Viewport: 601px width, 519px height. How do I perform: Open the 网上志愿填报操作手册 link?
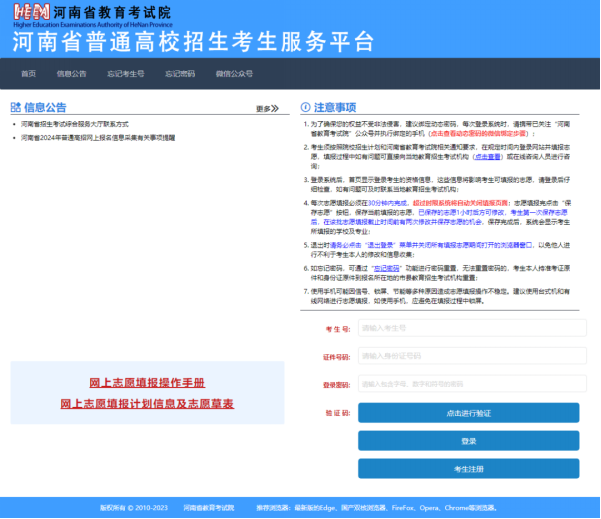pyautogui.click(x=146, y=383)
